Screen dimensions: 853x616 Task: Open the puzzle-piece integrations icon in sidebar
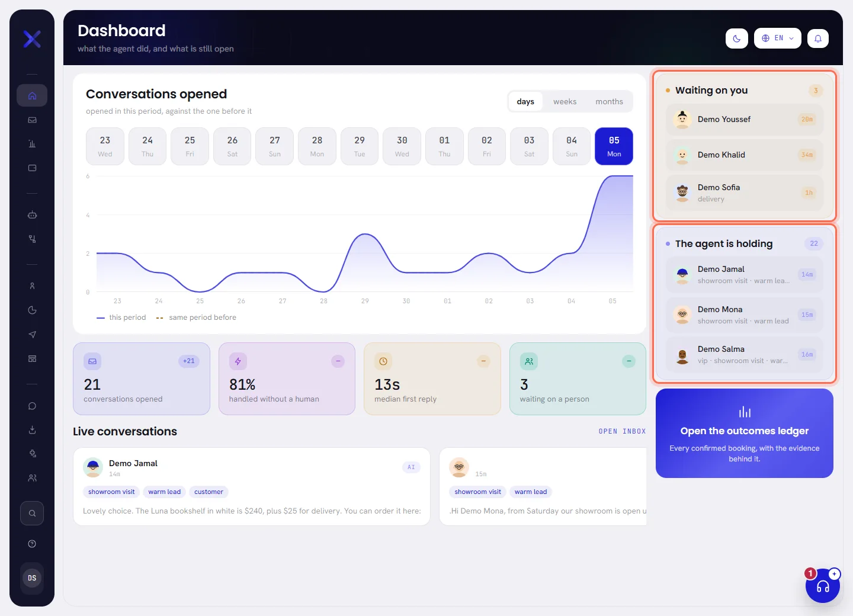[32, 454]
